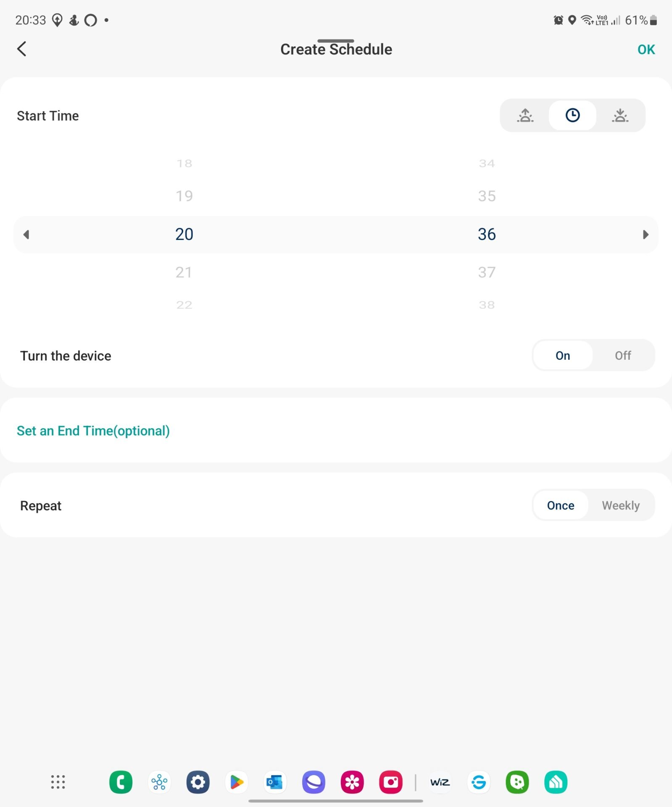Select the sunset start time icon
This screenshot has height=807, width=672.
point(620,116)
